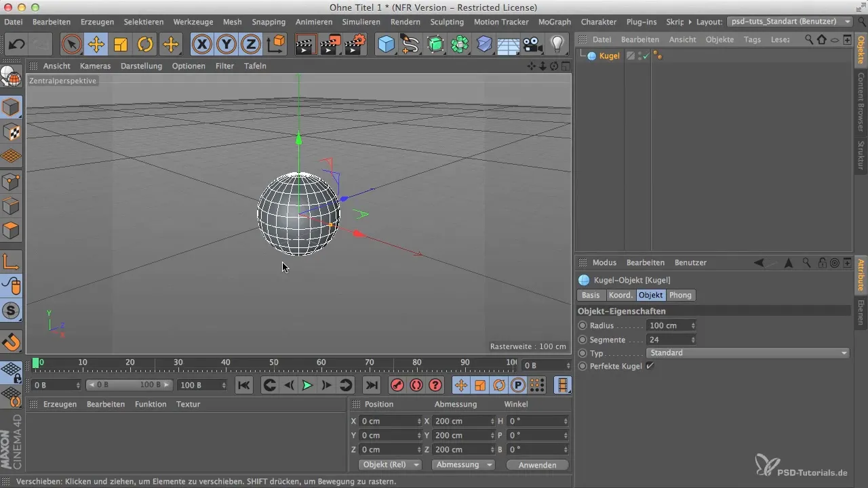Add a camera object
Image resolution: width=868 pixels, height=488 pixels.
pos(533,45)
